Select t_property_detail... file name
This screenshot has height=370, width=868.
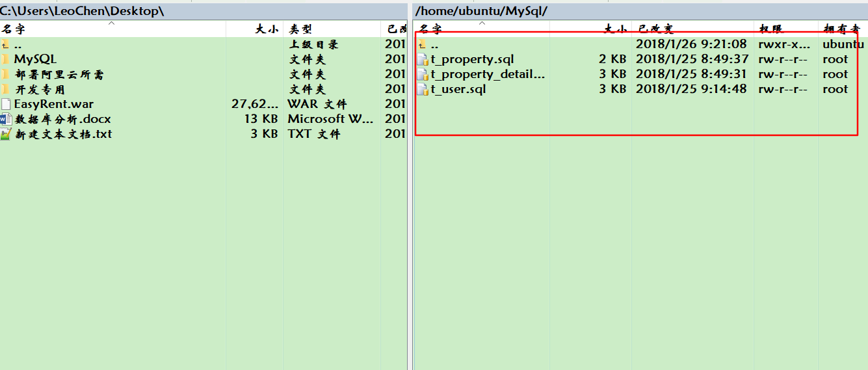point(488,74)
